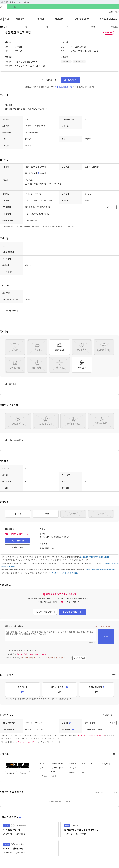
Task: Open the 실업급여 menu
Action: click(x=59, y=19)
